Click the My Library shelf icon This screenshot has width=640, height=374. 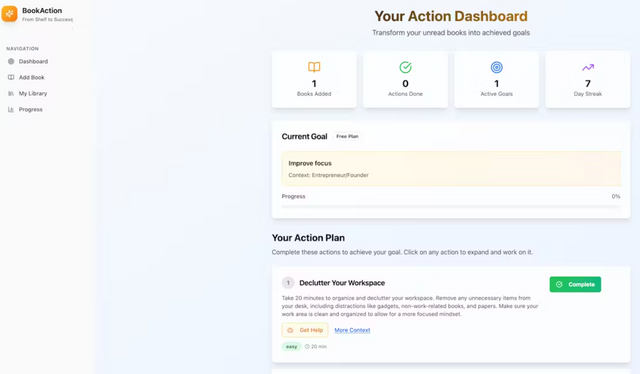11,94
